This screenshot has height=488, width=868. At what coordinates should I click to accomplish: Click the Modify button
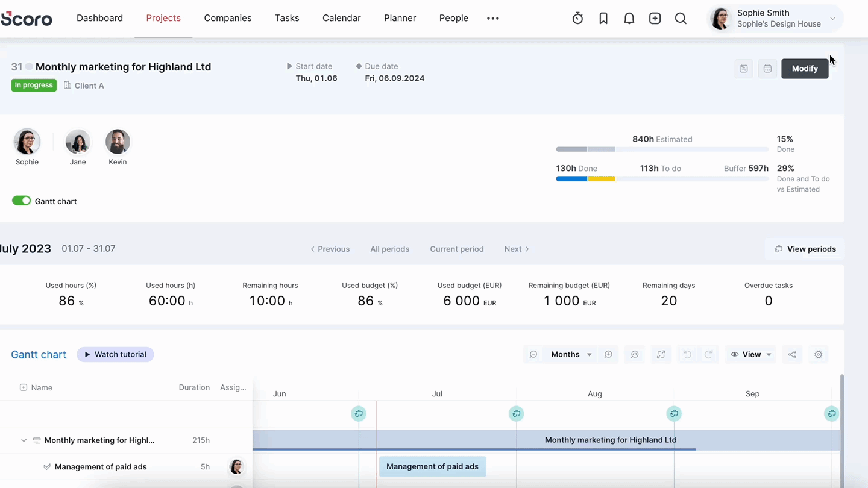click(805, 69)
